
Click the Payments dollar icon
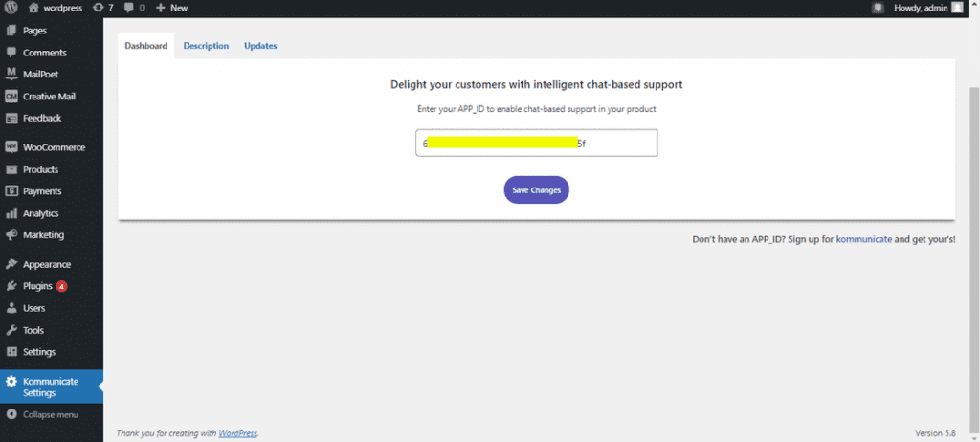[x=11, y=191]
